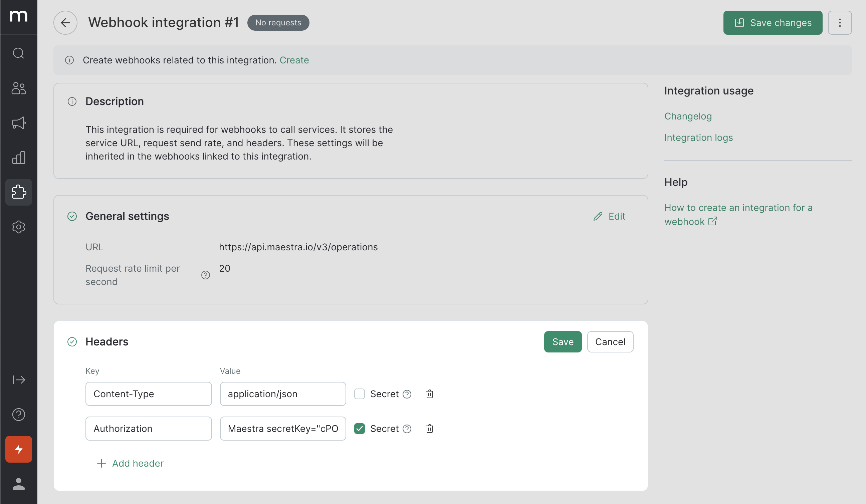Click Save changes in the top bar
866x504 pixels.
tap(773, 23)
